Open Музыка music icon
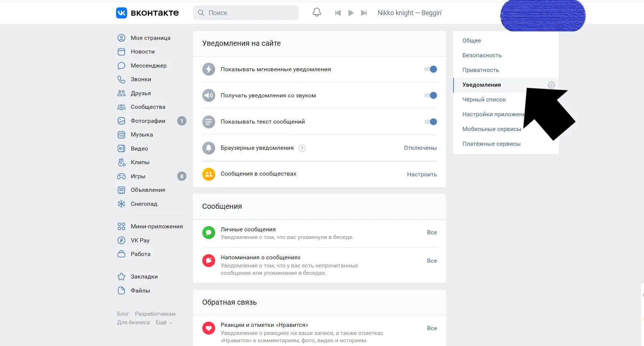This screenshot has width=644, height=346. (x=121, y=135)
